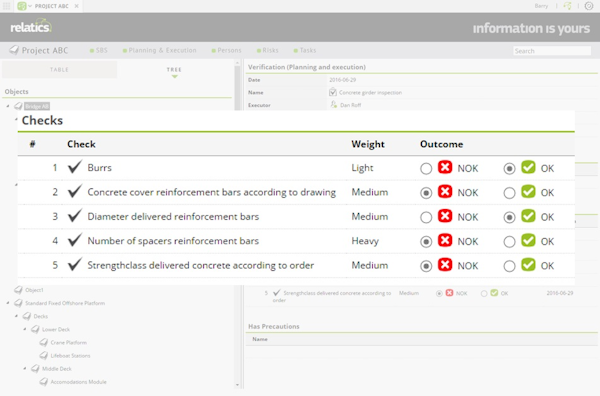600x396 pixels.
Task: Select NOK radio for Concrete cover reinforcement bars
Action: click(426, 193)
